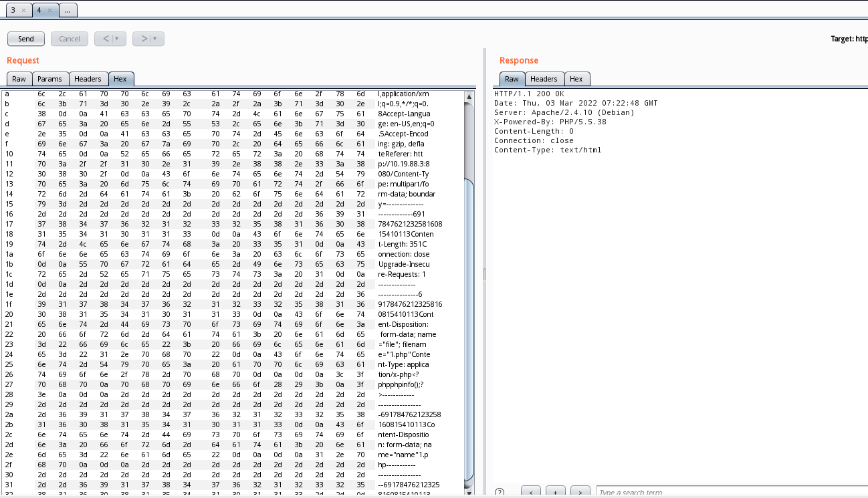This screenshot has width=868, height=498.
Task: Click response 'Connection: close' line
Action: tap(534, 141)
